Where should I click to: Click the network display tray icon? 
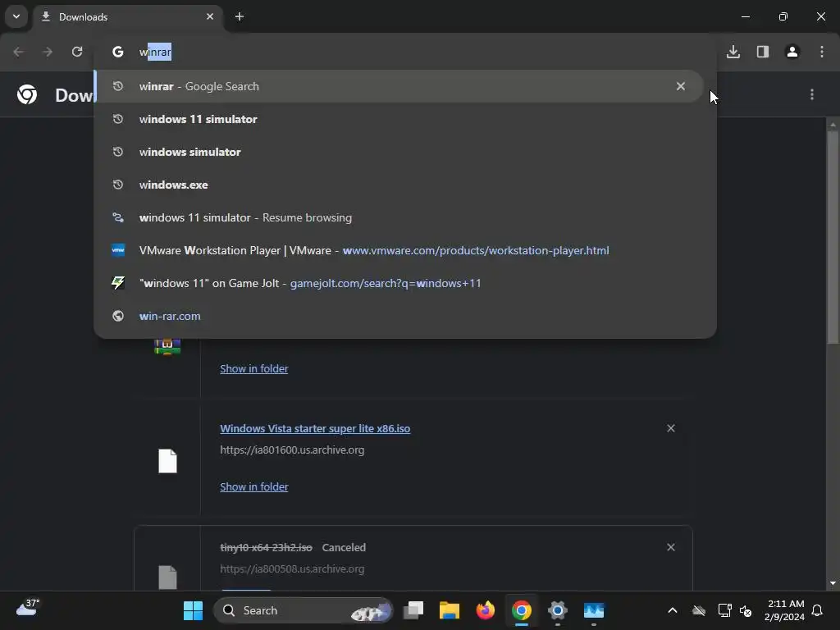tap(724, 610)
